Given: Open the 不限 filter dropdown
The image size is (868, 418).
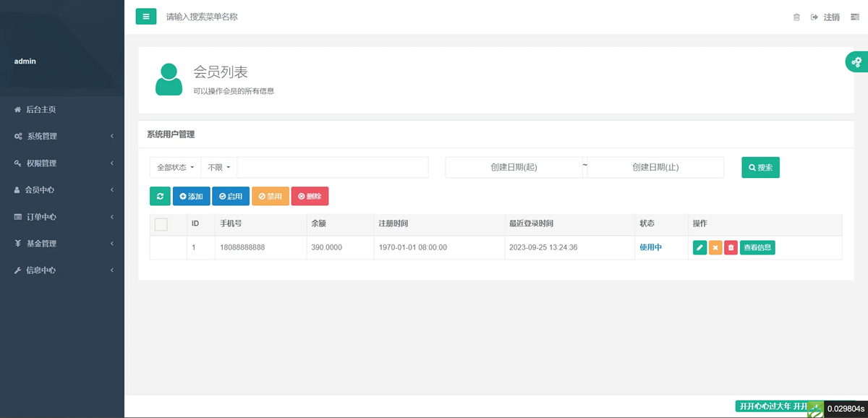Looking at the screenshot, I should click(218, 167).
